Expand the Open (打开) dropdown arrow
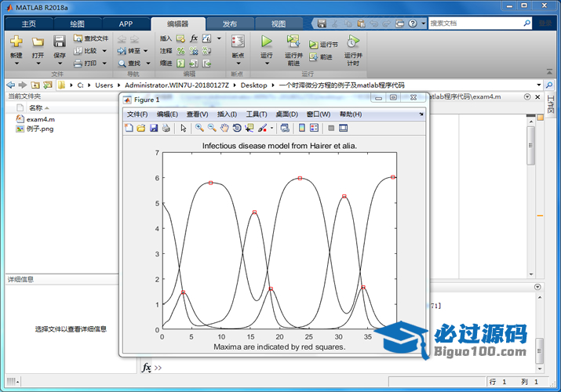Screen dimensions: 561x392 click(x=38, y=64)
